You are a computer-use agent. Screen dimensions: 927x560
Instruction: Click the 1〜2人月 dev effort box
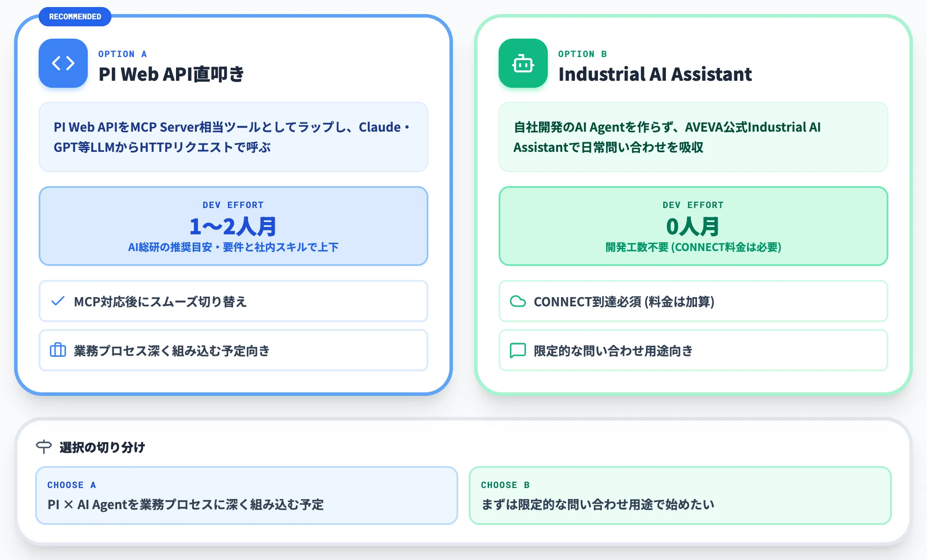point(234,226)
